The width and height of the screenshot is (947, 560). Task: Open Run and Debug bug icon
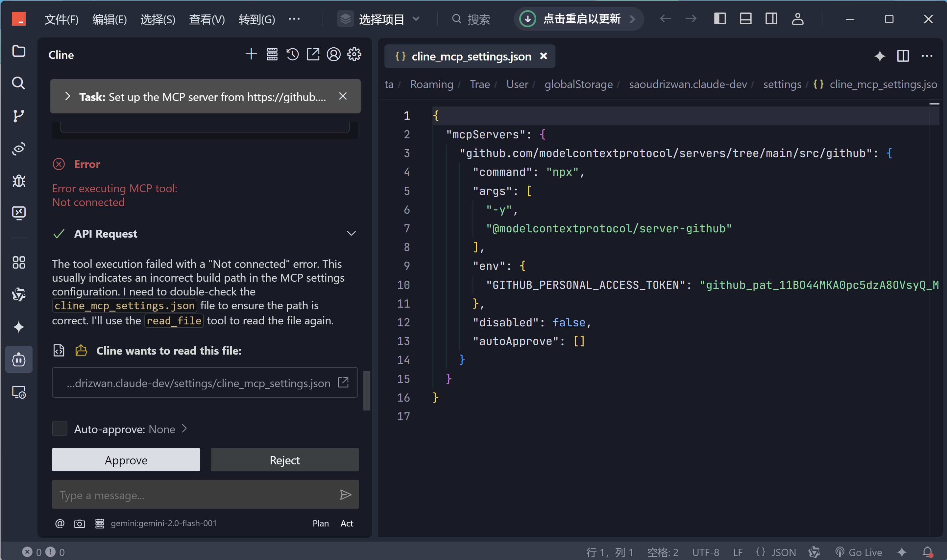click(x=18, y=181)
